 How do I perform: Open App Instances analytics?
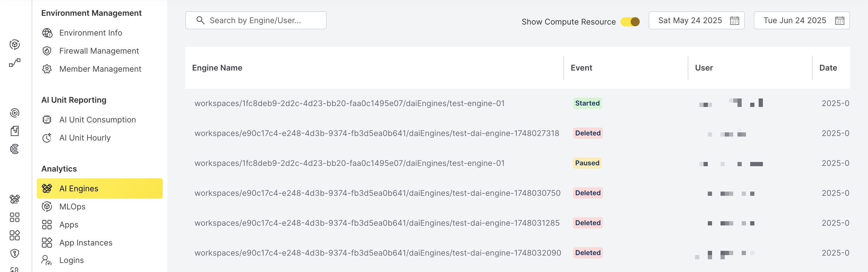click(x=86, y=242)
